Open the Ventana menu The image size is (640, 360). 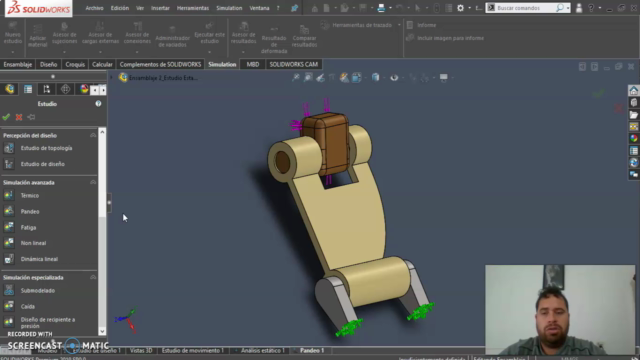pos(259,8)
